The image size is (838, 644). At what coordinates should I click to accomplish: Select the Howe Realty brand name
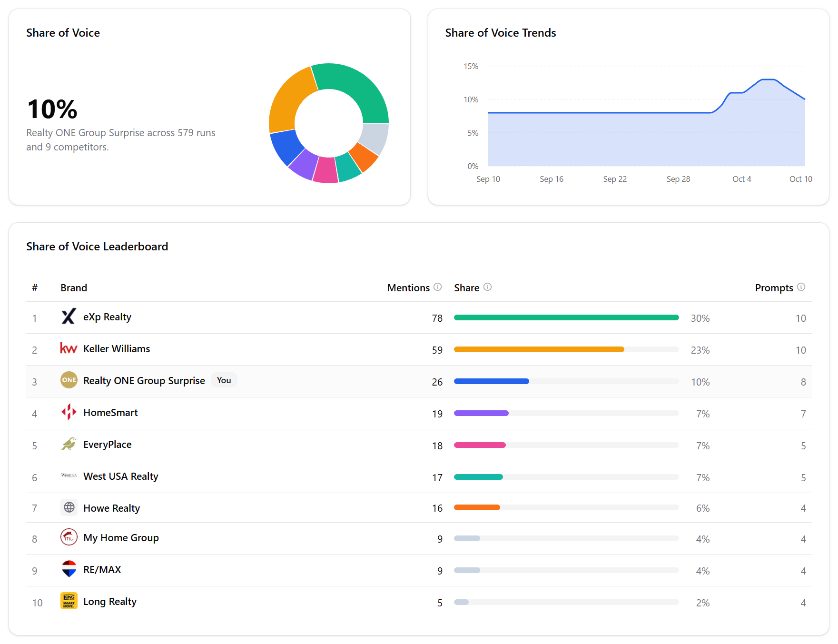pyautogui.click(x=112, y=508)
